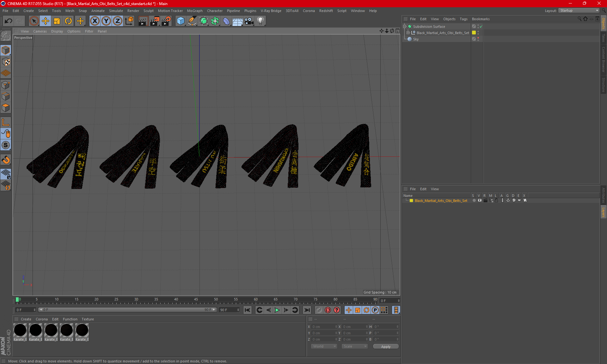Collapse Subdivision Surface tree item

pyautogui.click(x=404, y=27)
